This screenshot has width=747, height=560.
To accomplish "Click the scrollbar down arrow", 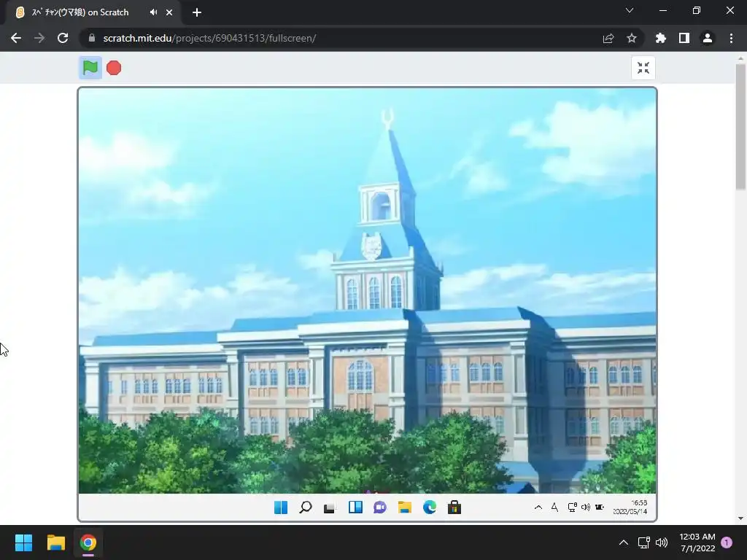I will [740, 518].
